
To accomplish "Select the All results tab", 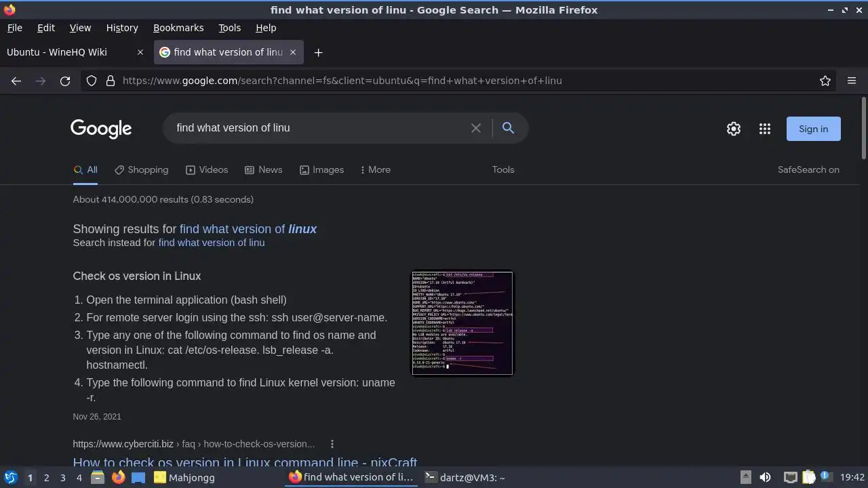I will 85,170.
